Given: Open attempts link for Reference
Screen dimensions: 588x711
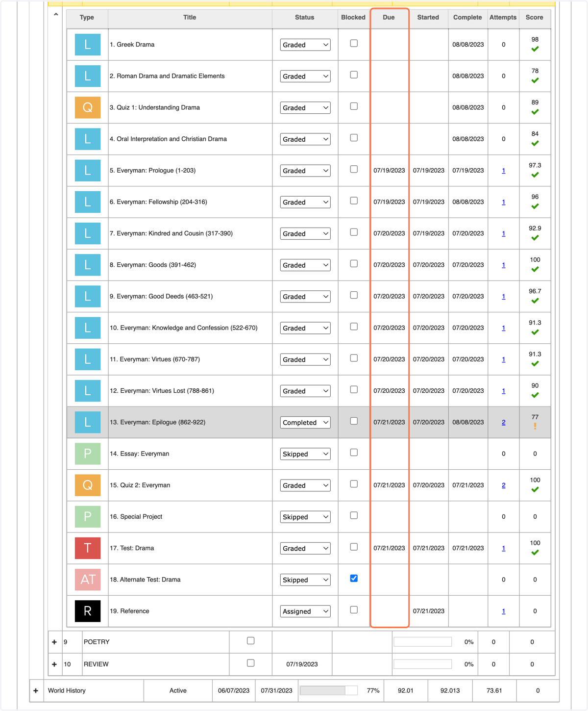Looking at the screenshot, I should pyautogui.click(x=503, y=611).
